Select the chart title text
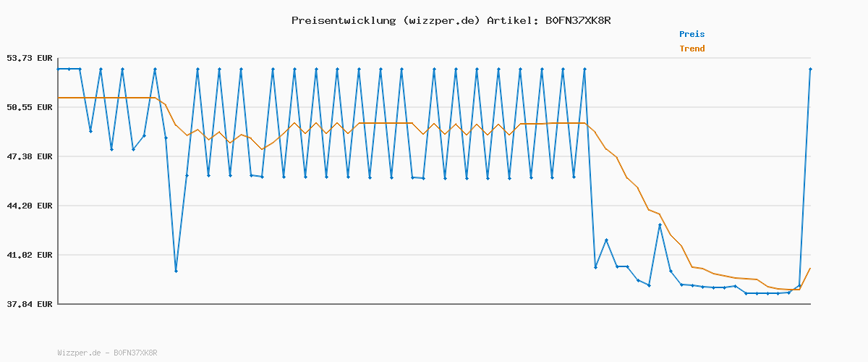Image resolution: width=868 pixels, height=362 pixels. click(451, 20)
